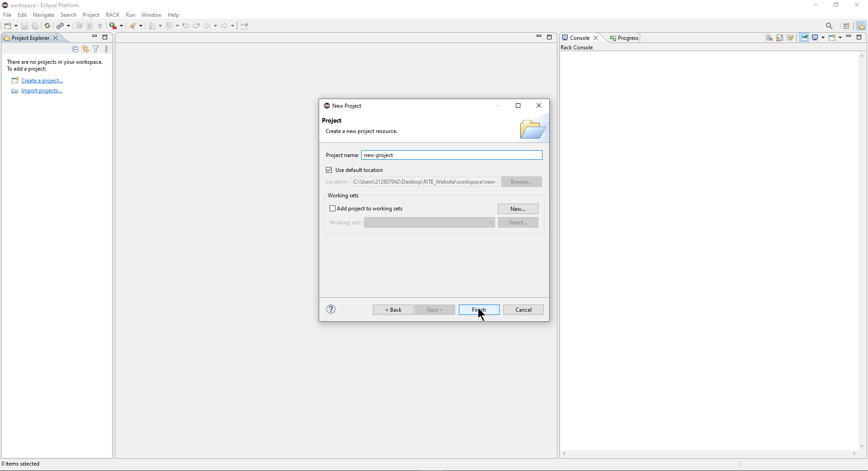Open the Navigate menu
868x471 pixels.
43,14
